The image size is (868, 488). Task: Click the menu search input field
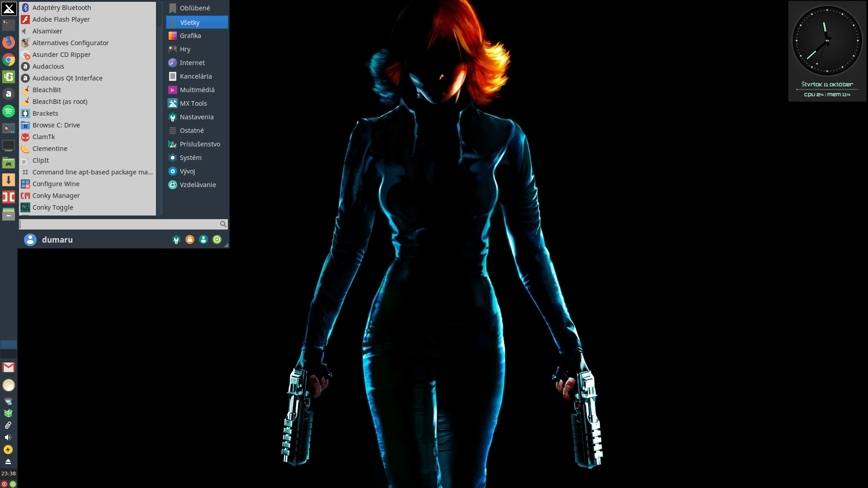[x=118, y=224]
